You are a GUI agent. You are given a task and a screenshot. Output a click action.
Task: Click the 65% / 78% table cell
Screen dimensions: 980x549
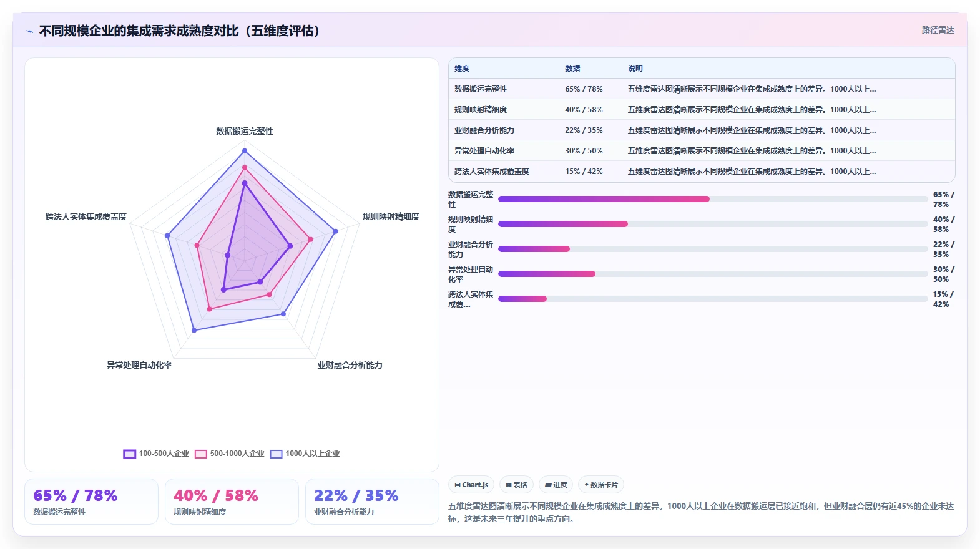pos(584,89)
